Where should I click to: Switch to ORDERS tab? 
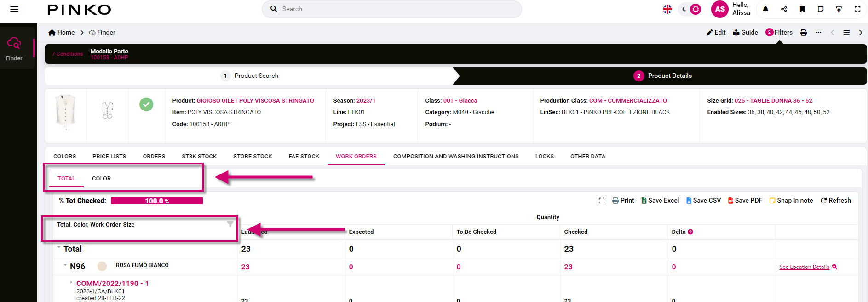pos(154,157)
